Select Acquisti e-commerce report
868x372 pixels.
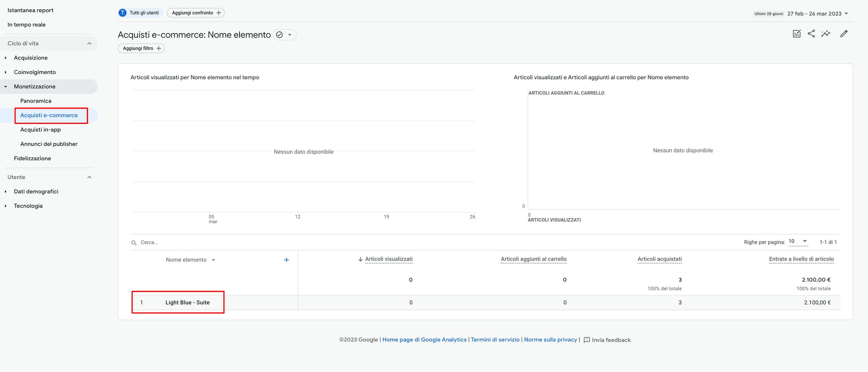pos(49,115)
